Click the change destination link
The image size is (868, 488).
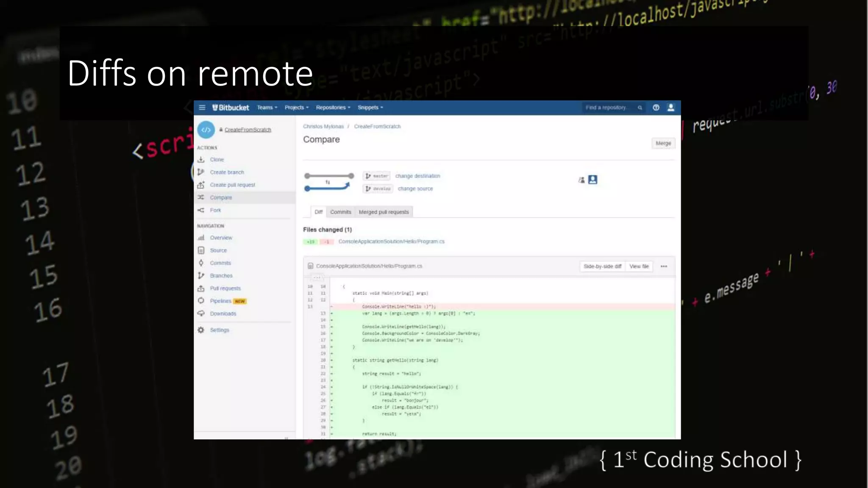417,176
